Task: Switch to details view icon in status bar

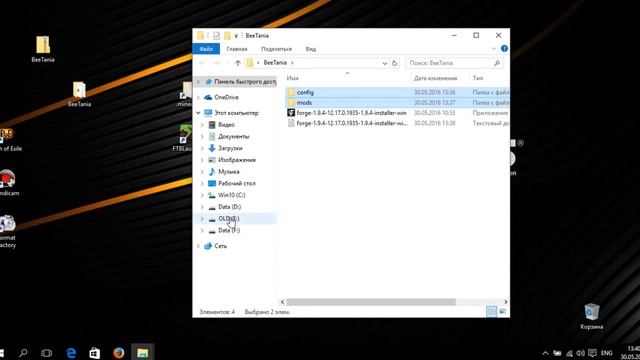Action: 491,312
